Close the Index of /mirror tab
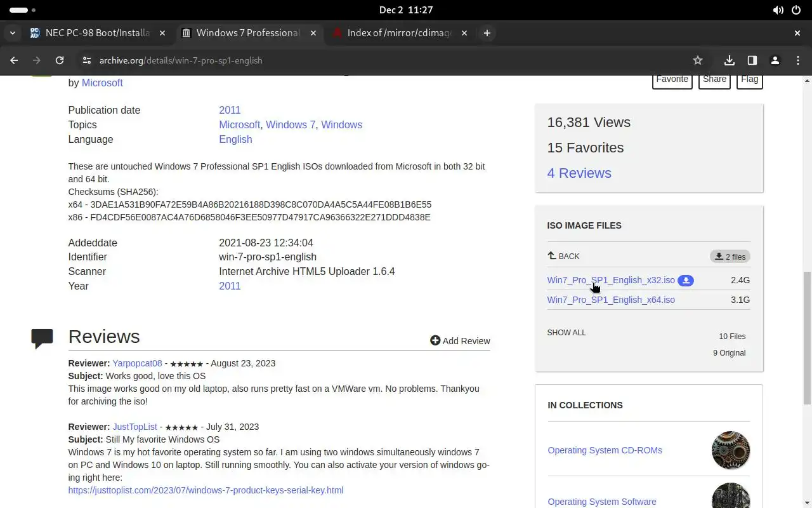The height and width of the screenshot is (508, 812). [464, 33]
